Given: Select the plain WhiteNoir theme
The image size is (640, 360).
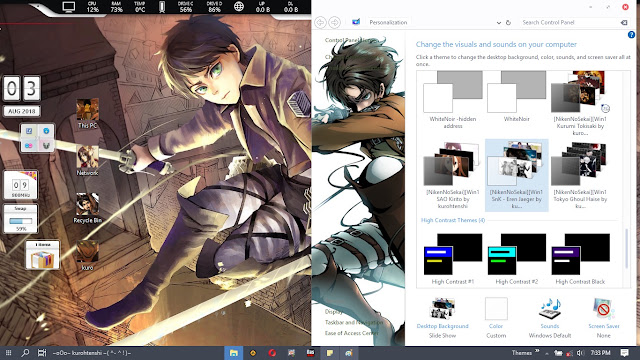Looking at the screenshot, I should (x=516, y=97).
